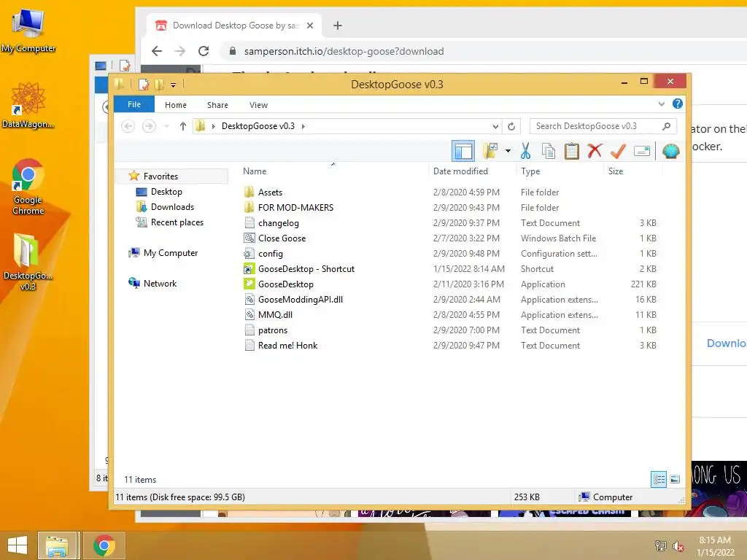Click the red X Delete icon
This screenshot has height=560, width=747.
point(595,151)
